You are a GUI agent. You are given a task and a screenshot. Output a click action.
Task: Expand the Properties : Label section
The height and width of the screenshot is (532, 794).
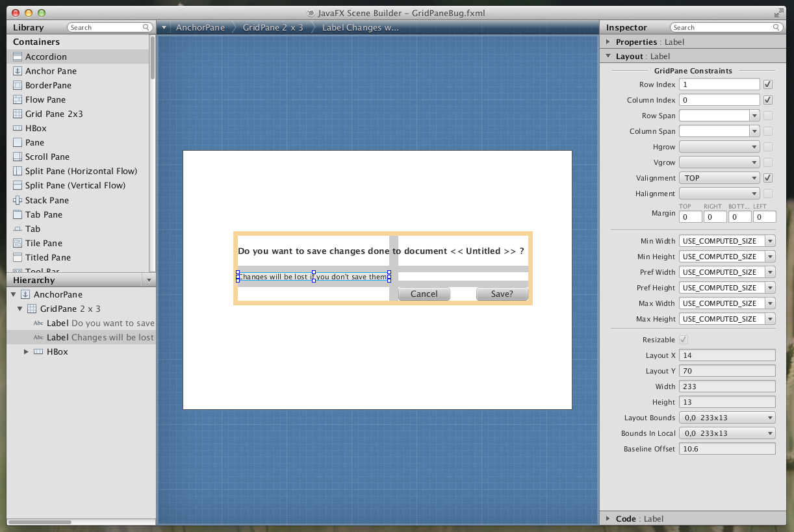608,42
